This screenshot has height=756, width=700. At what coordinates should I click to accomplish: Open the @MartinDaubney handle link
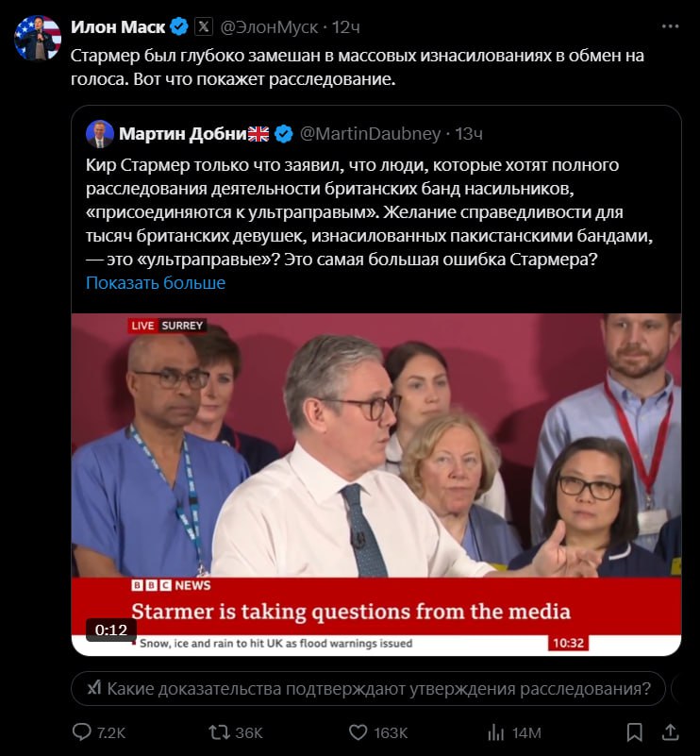[x=370, y=134]
